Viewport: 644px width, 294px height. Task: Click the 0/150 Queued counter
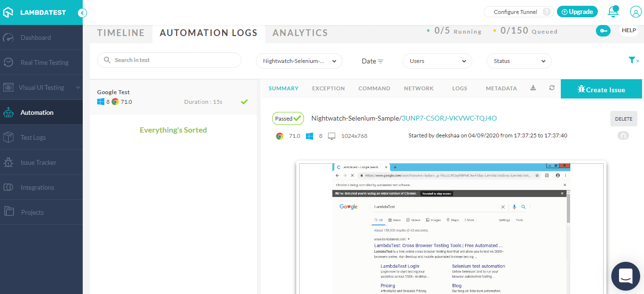(x=525, y=31)
